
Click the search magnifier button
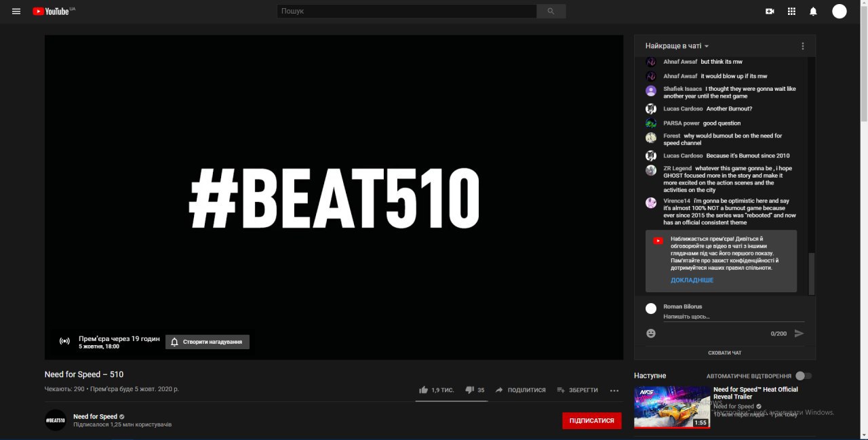(x=551, y=12)
